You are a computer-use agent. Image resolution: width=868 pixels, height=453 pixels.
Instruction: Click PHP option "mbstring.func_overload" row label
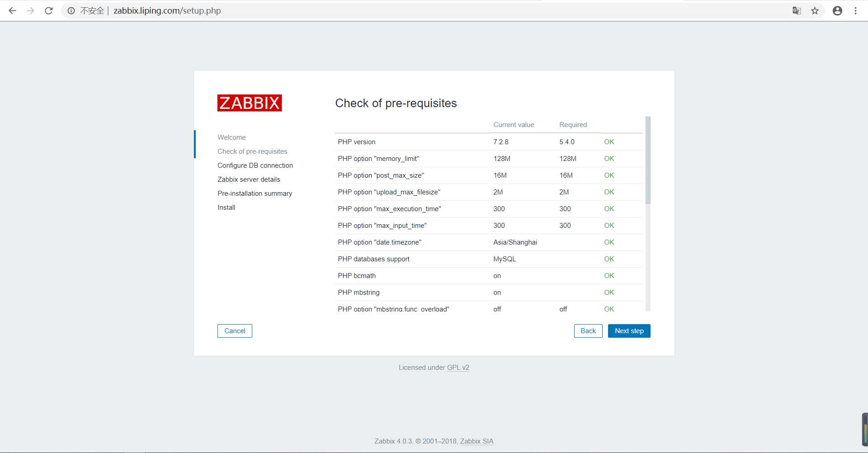[x=393, y=309]
